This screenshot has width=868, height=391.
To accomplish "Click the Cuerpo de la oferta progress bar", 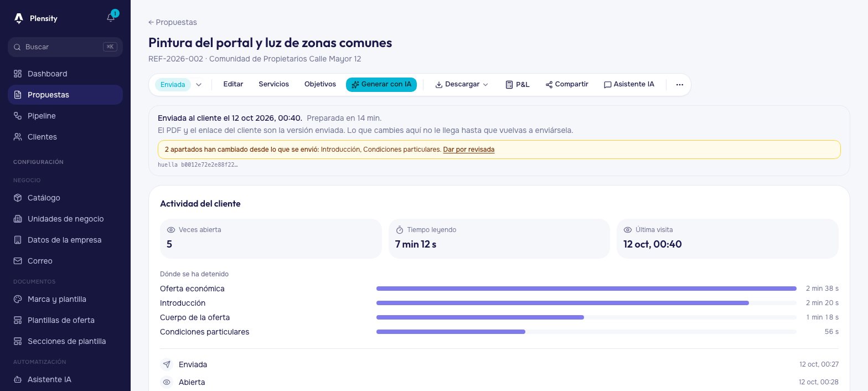I will click(x=586, y=317).
